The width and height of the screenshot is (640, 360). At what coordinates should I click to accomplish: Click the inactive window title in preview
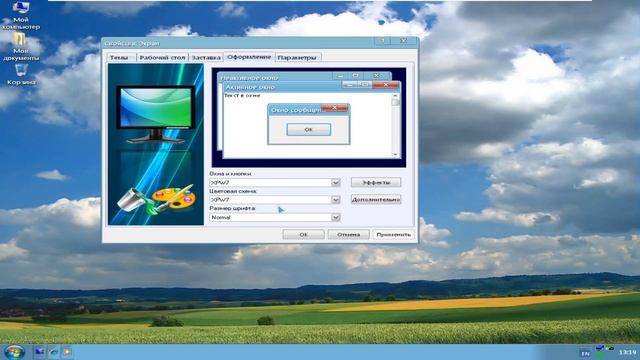coord(249,77)
